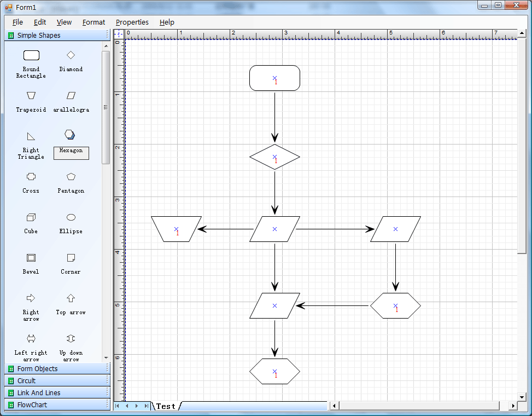Select the lower parallelogram node above hexagon
The width and height of the screenshot is (532, 416).
(x=275, y=305)
